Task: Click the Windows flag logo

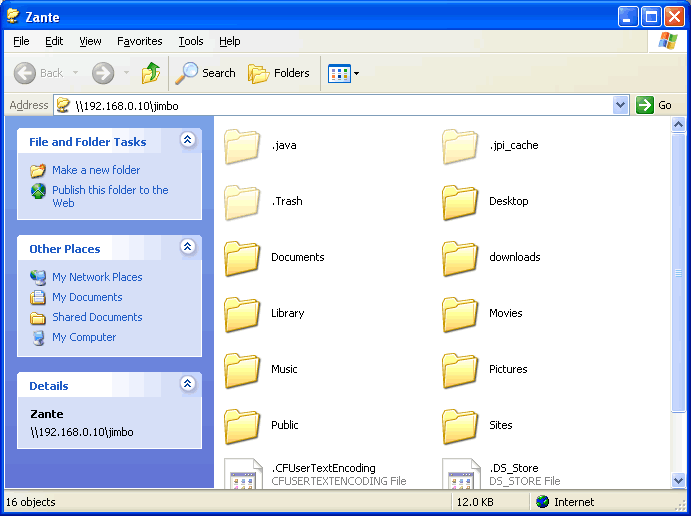Action: coord(668,41)
